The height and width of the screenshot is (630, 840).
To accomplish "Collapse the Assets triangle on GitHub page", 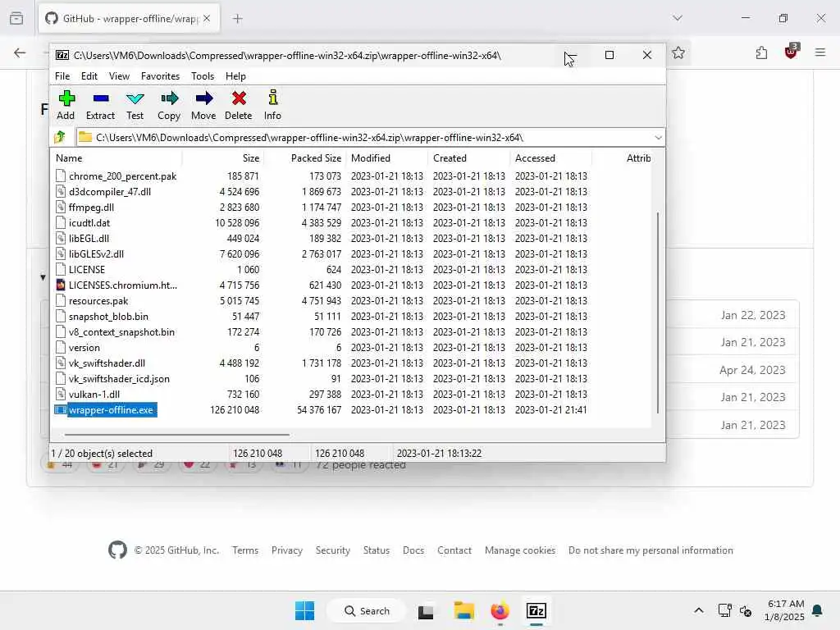I will point(43,277).
